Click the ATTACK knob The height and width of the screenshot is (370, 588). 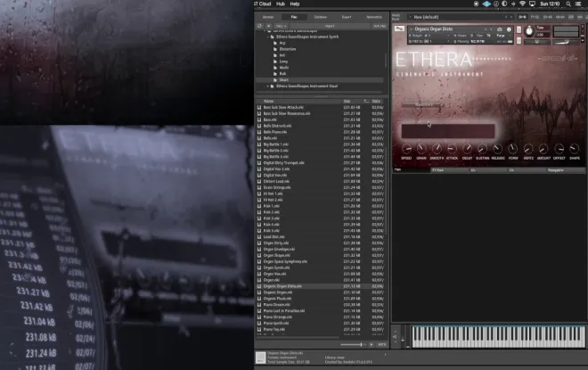click(452, 149)
